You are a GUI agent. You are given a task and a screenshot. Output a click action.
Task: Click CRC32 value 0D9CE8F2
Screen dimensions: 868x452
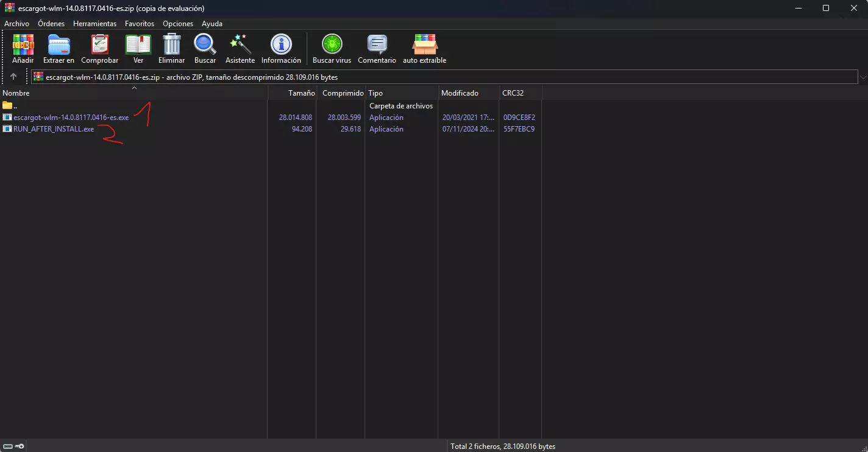519,118
